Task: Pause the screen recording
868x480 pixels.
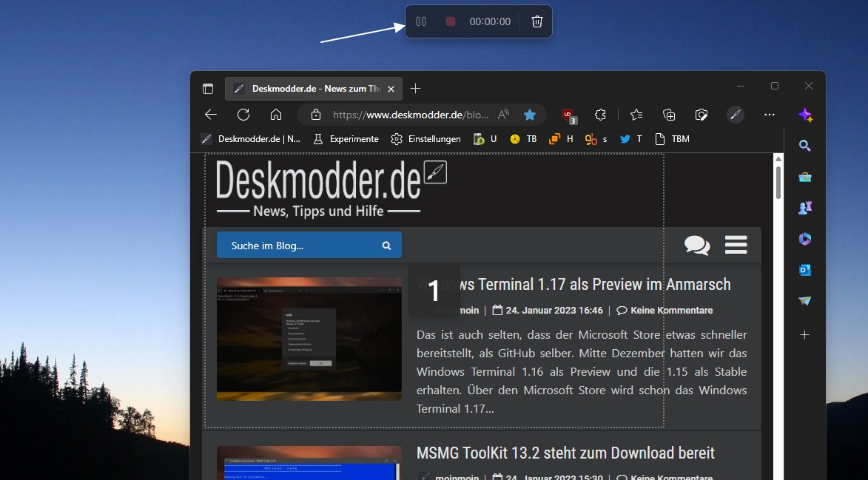Action: 421,21
